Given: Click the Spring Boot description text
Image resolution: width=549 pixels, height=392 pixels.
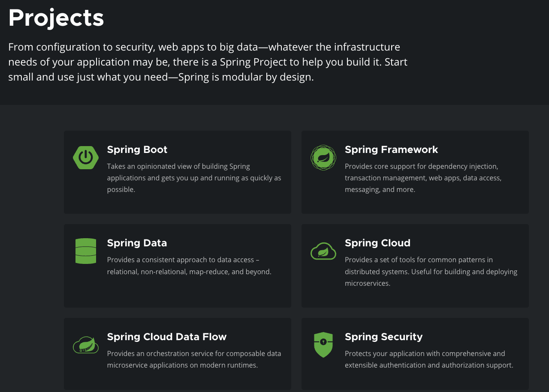Looking at the screenshot, I should (194, 178).
